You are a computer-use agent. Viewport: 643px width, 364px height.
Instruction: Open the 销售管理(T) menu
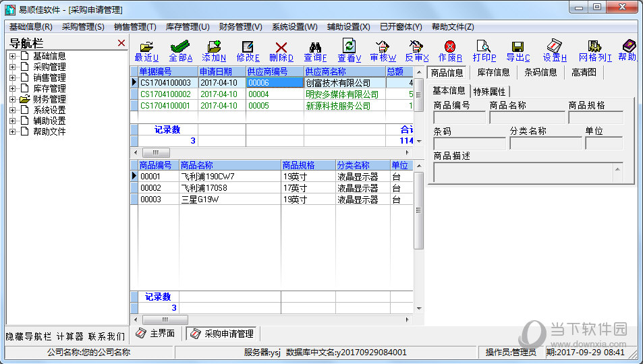tap(135, 27)
